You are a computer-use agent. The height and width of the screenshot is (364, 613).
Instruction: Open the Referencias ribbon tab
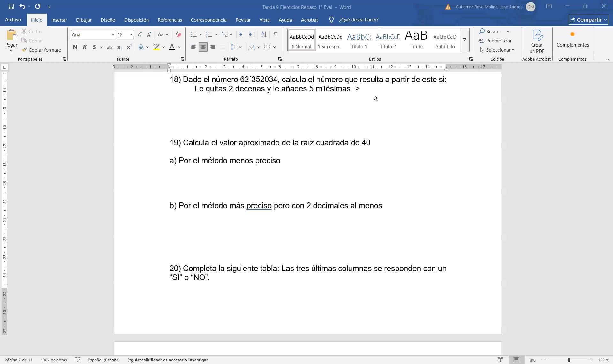pos(170,20)
